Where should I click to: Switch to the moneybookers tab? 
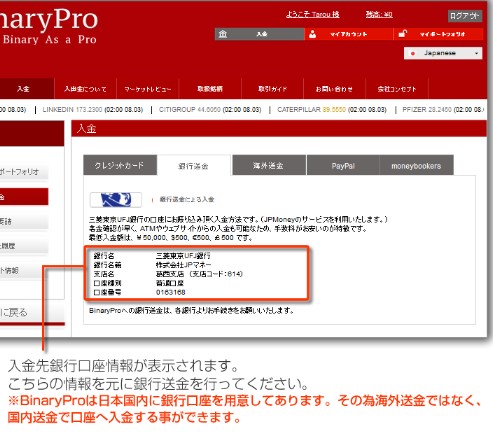416,165
